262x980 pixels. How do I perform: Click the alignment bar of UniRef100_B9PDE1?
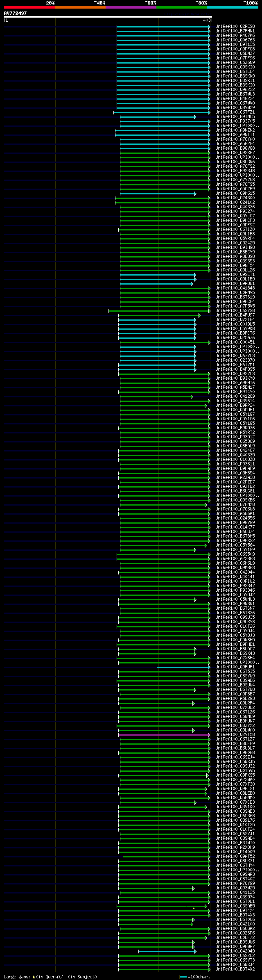(156, 284)
